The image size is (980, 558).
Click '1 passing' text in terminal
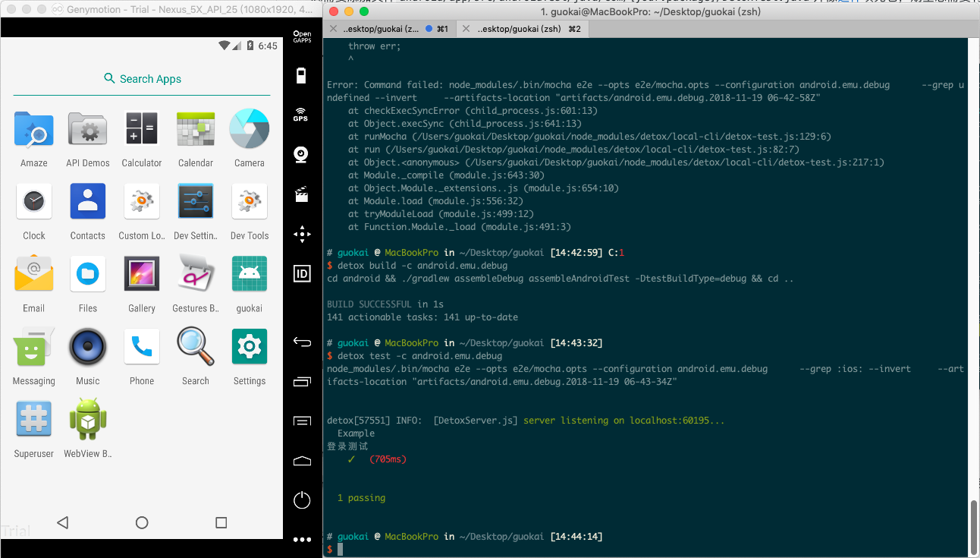coord(361,498)
